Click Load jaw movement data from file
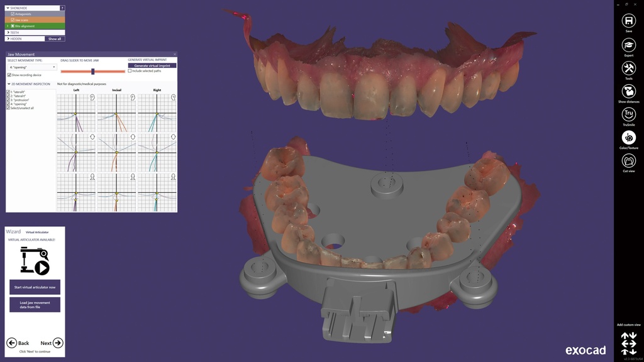644x362 pixels. coord(34,305)
